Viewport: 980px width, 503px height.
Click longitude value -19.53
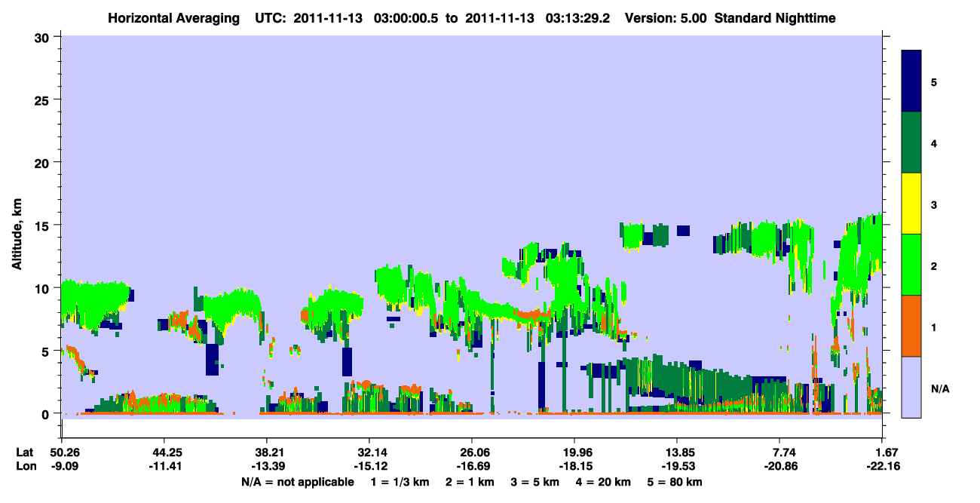pos(677,466)
